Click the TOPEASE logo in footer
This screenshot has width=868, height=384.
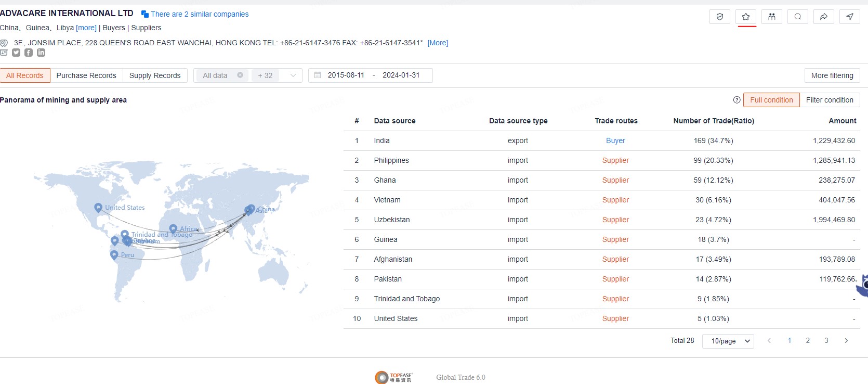pos(393,377)
